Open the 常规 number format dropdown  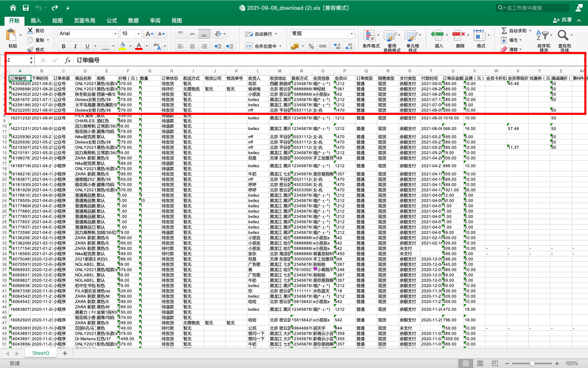(x=352, y=34)
